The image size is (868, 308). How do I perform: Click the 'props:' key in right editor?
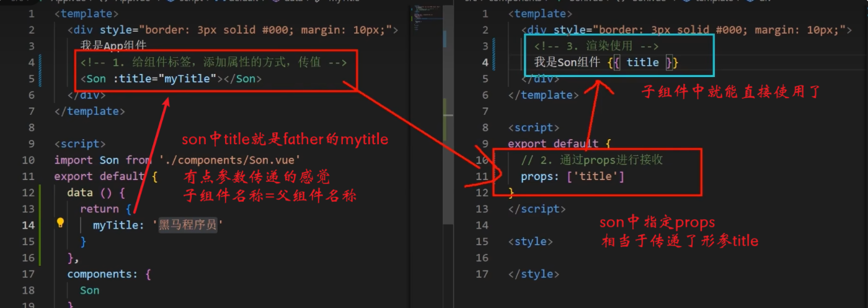tap(540, 177)
